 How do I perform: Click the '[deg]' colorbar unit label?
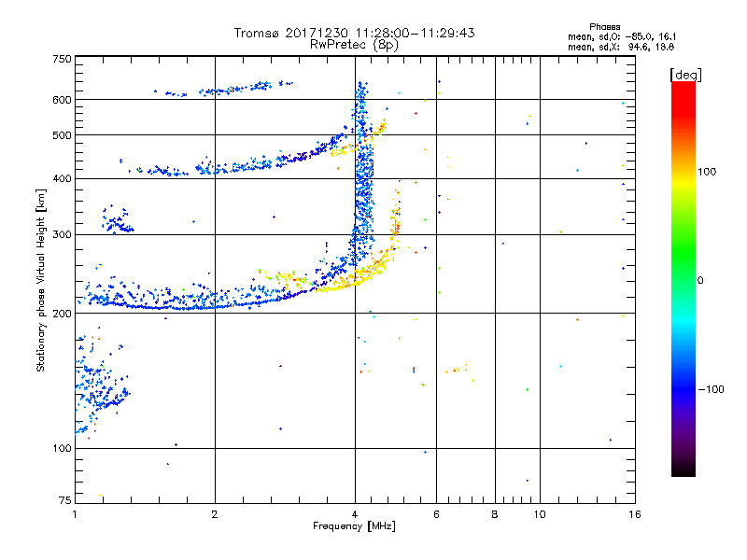click(x=685, y=75)
